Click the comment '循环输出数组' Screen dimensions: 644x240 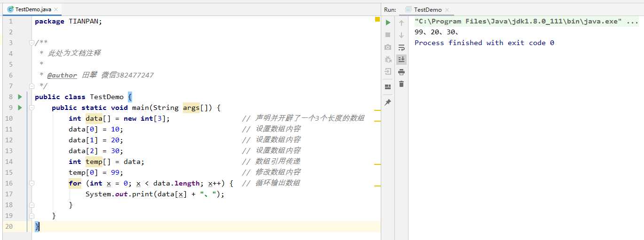point(278,183)
